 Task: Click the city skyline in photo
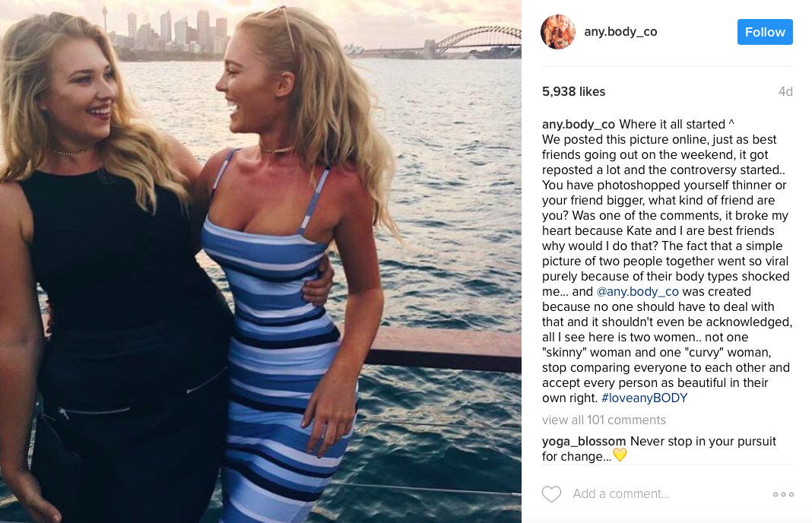pyautogui.click(x=166, y=33)
